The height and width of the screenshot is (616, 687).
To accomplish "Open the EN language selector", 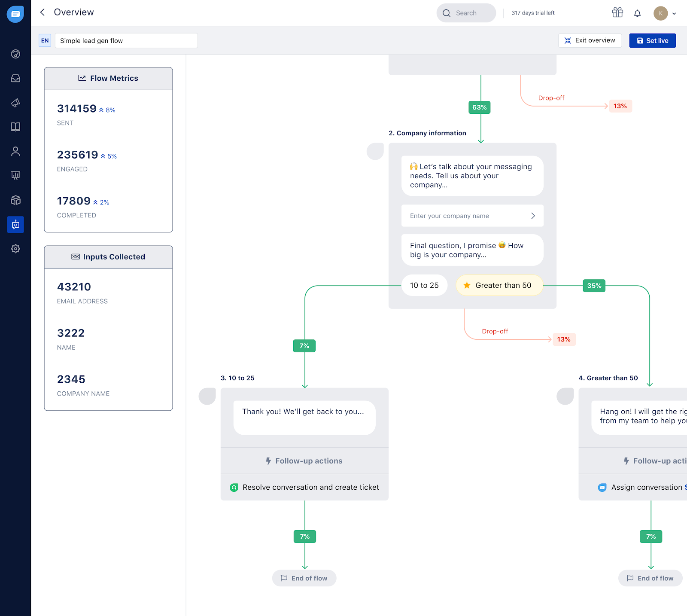I will [45, 40].
